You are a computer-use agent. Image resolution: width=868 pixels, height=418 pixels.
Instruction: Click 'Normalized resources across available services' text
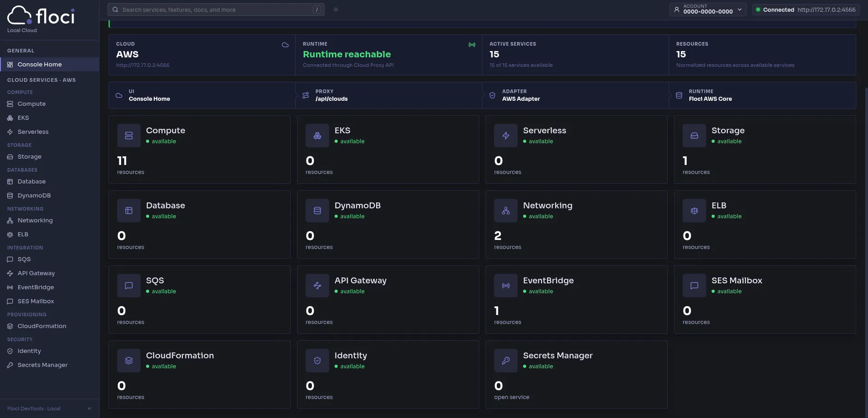(735, 65)
